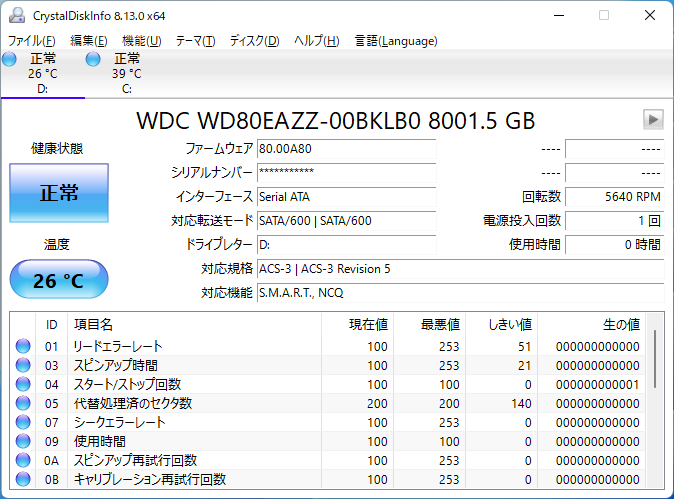
Task: Click the 生の値 column header
Action: (591, 325)
